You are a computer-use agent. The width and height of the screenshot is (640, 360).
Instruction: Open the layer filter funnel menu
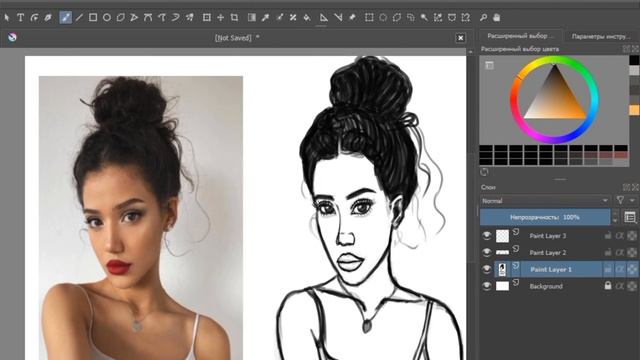[620, 200]
